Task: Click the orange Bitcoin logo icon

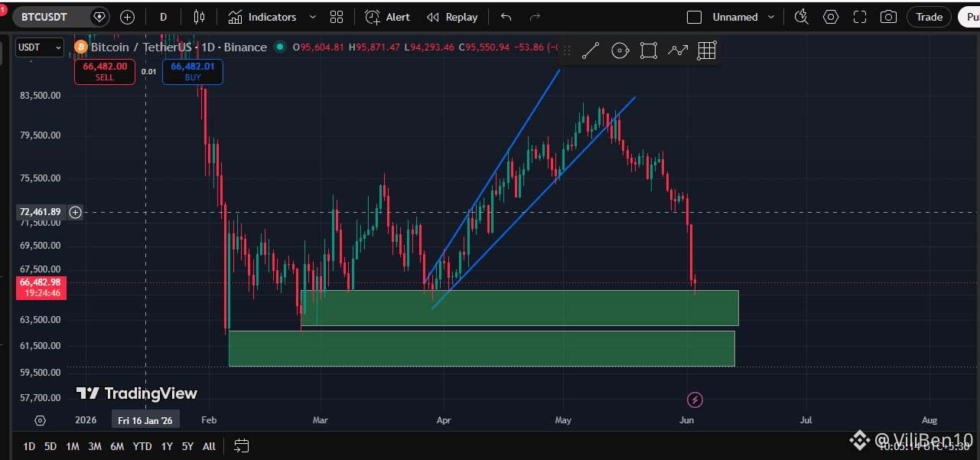Action: [80, 47]
